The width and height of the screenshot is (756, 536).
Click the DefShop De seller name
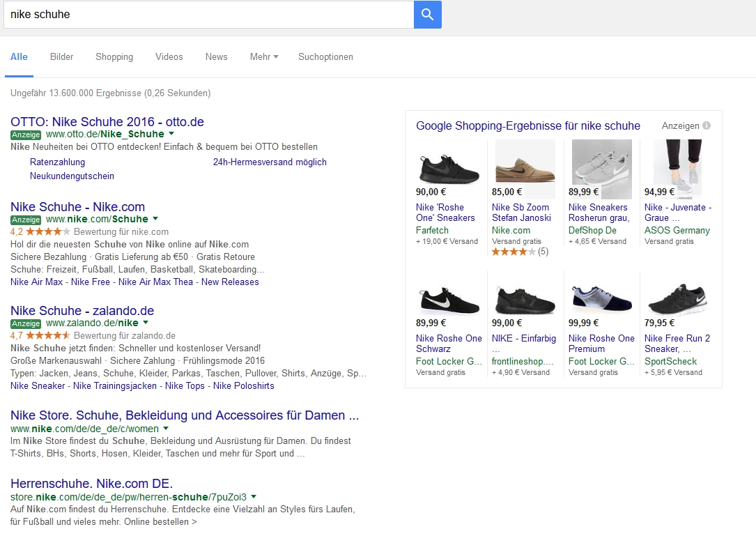click(x=592, y=231)
